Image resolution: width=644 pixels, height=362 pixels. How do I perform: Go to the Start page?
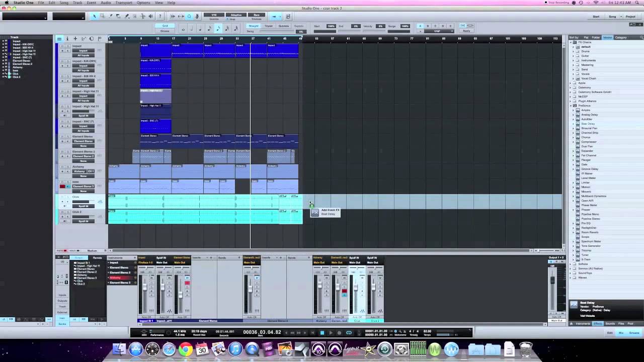[x=596, y=17]
